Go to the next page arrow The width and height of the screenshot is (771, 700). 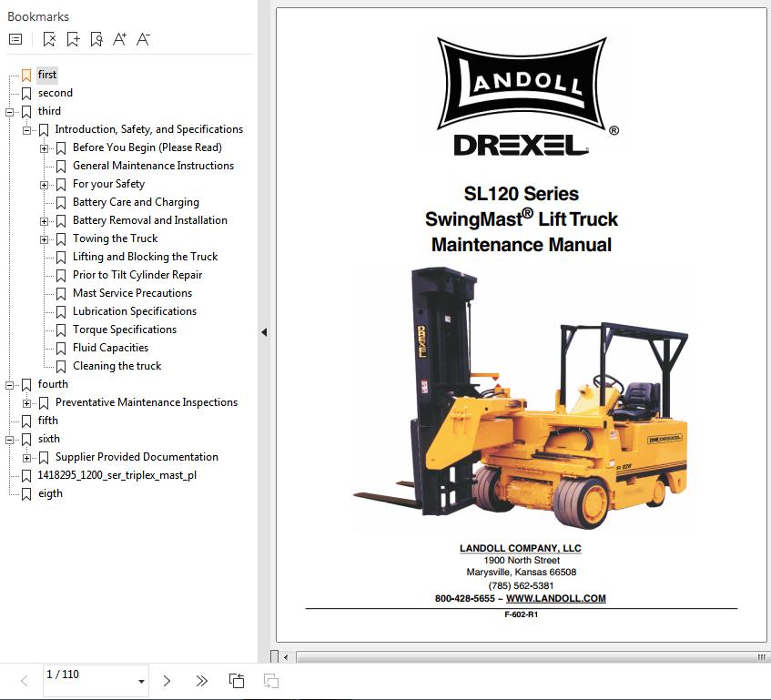[167, 681]
